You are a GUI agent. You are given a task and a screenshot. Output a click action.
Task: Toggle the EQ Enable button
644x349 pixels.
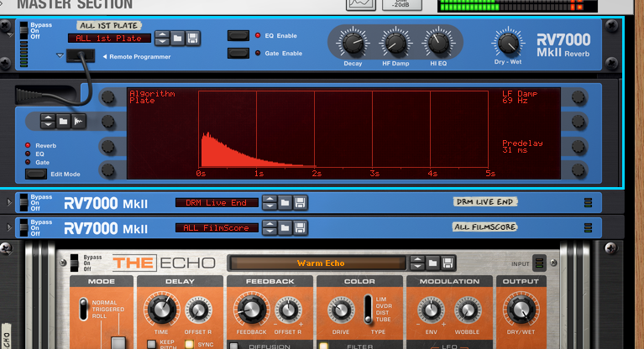pos(238,36)
